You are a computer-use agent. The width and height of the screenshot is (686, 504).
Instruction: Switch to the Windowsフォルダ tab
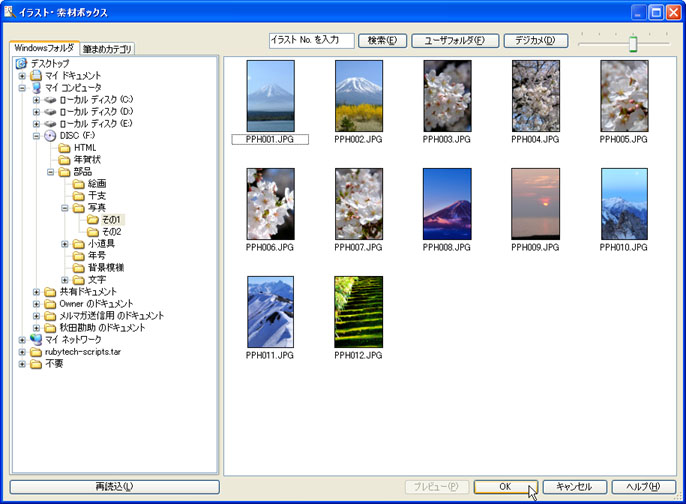tap(43, 48)
